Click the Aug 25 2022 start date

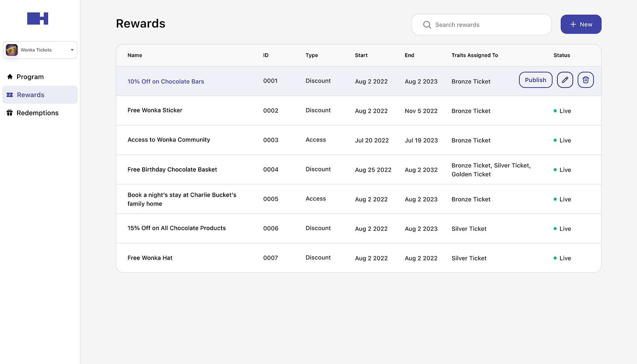coord(373,170)
